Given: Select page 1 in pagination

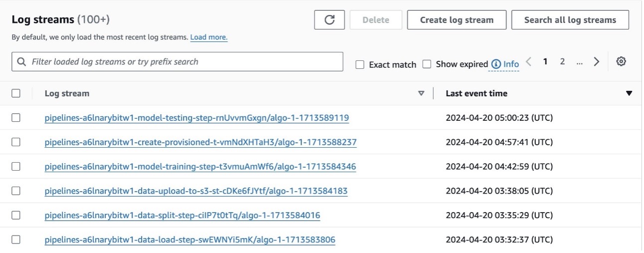Looking at the screenshot, I should click(x=545, y=61).
